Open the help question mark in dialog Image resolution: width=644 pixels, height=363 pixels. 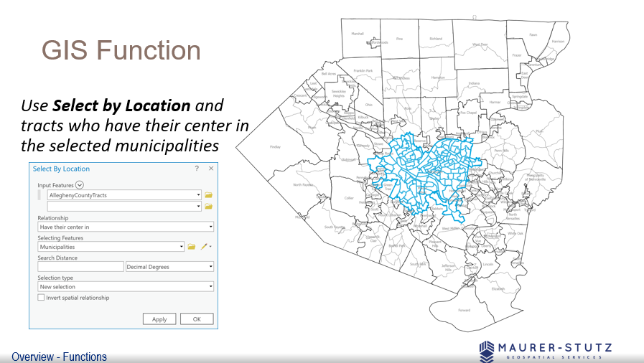coord(197,169)
